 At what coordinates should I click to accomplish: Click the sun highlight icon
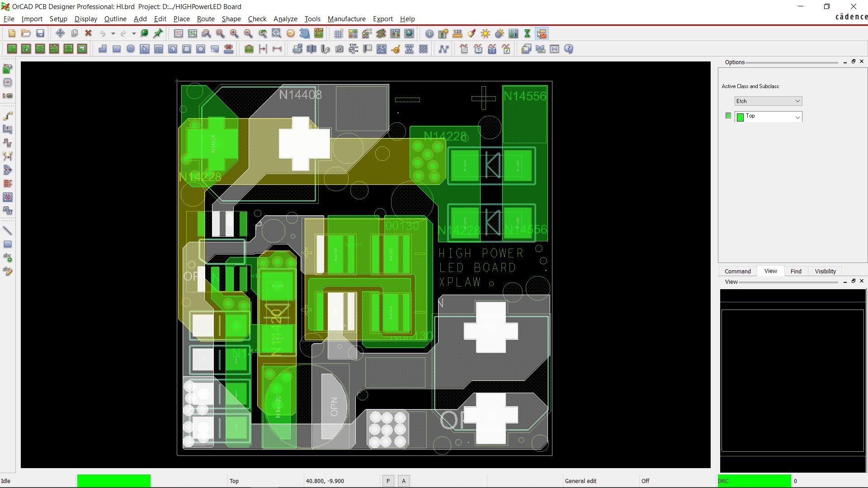(486, 33)
